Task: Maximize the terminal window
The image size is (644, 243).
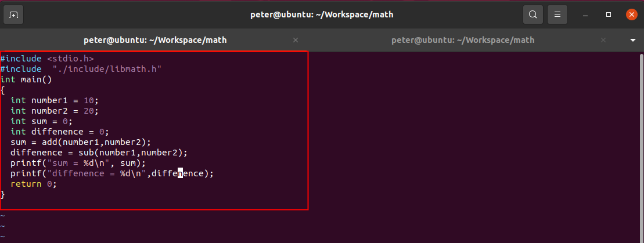Action: pos(609,14)
